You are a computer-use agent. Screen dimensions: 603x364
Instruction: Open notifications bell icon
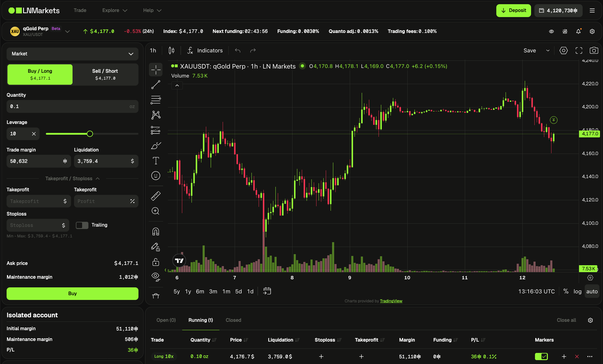[x=578, y=31]
